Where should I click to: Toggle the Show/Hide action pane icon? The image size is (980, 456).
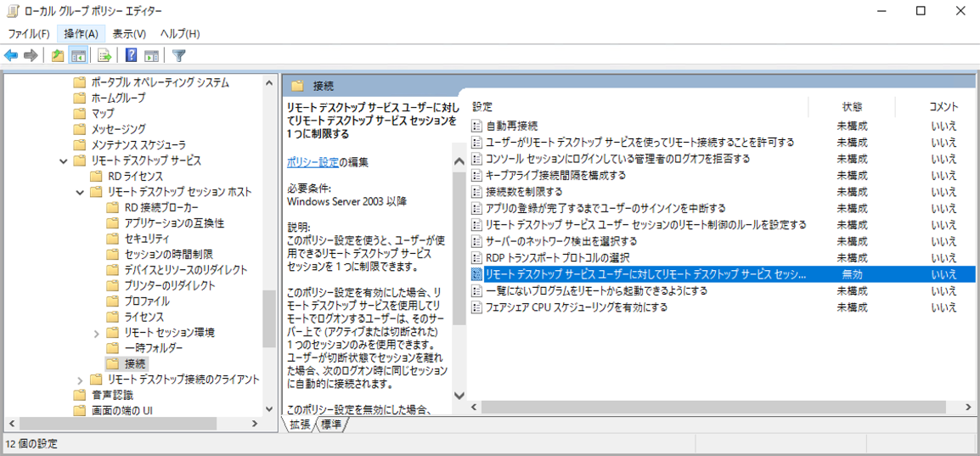click(151, 56)
